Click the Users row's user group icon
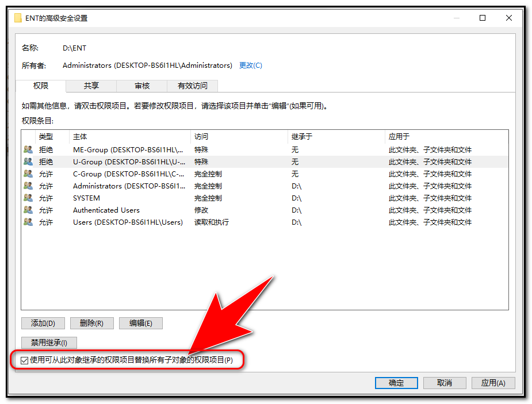 tap(28, 222)
